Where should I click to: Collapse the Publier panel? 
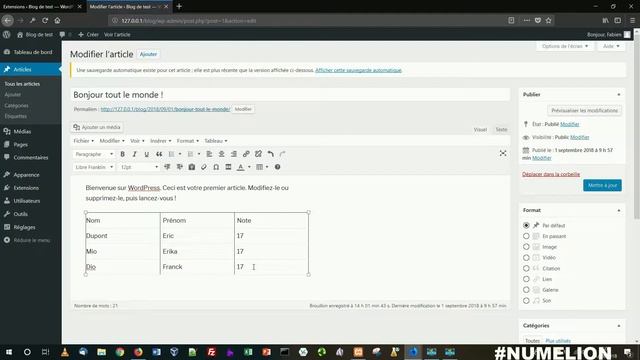click(x=619, y=94)
